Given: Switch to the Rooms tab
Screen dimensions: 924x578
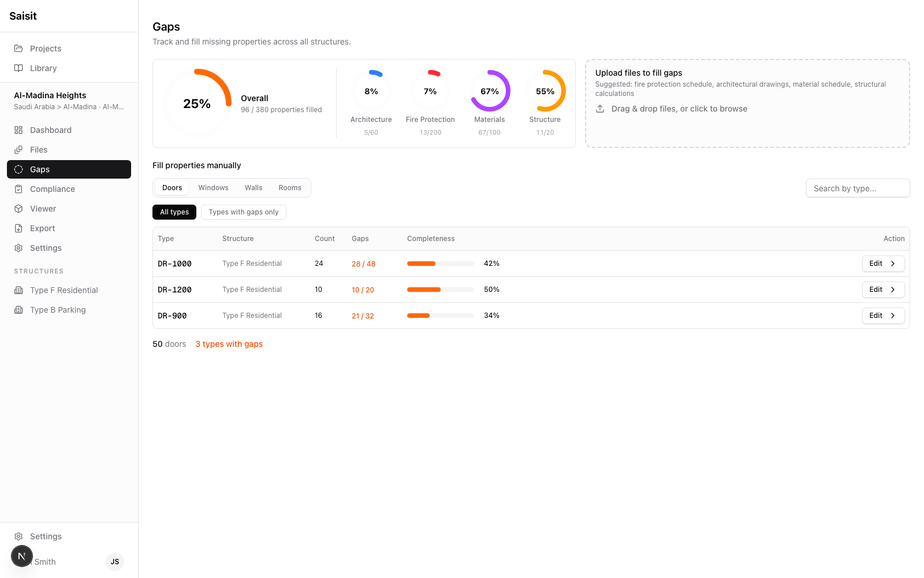Looking at the screenshot, I should tap(290, 188).
